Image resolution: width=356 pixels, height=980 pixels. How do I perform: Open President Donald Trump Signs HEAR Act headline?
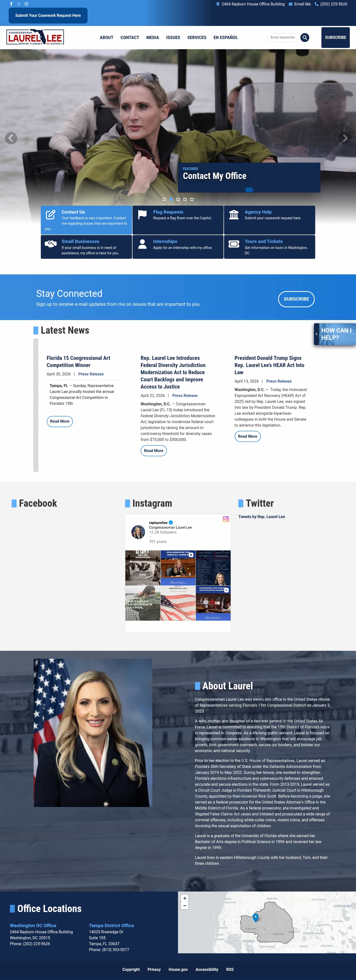269,365
